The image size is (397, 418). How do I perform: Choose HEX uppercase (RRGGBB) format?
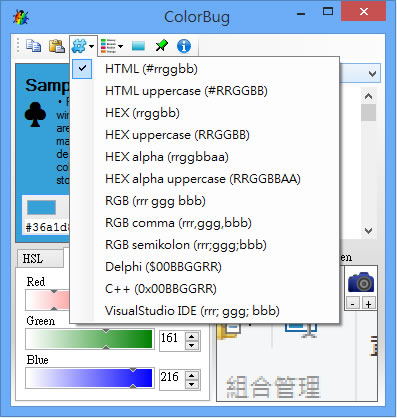tap(206, 135)
